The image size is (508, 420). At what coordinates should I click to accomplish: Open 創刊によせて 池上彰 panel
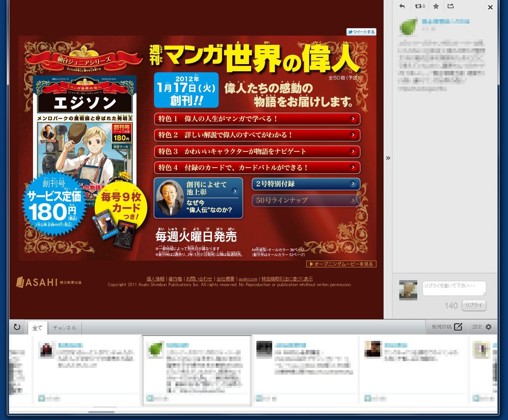click(x=198, y=198)
